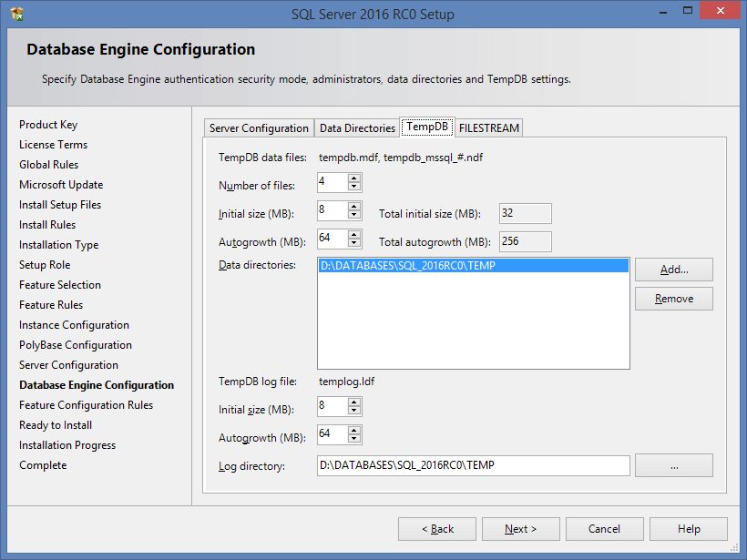Proceed with the Next button
This screenshot has height=560, width=747.
(x=521, y=529)
